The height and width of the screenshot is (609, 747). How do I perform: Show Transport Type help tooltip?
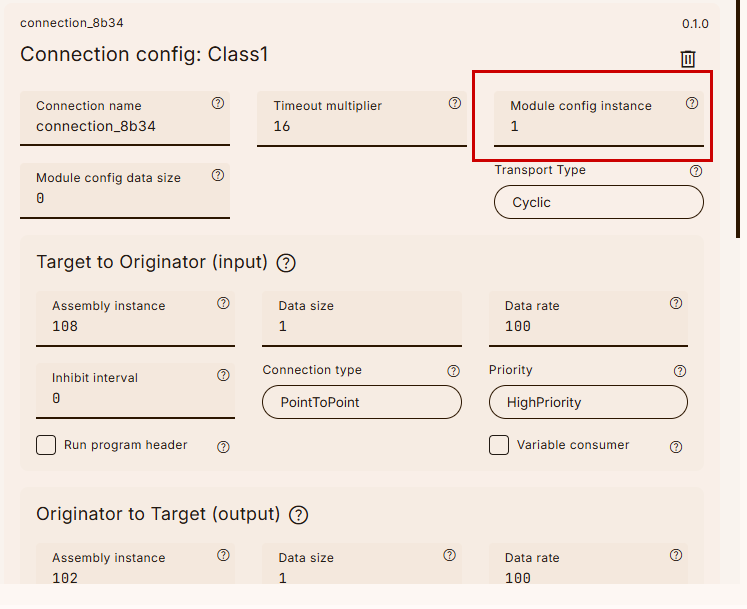pos(696,171)
